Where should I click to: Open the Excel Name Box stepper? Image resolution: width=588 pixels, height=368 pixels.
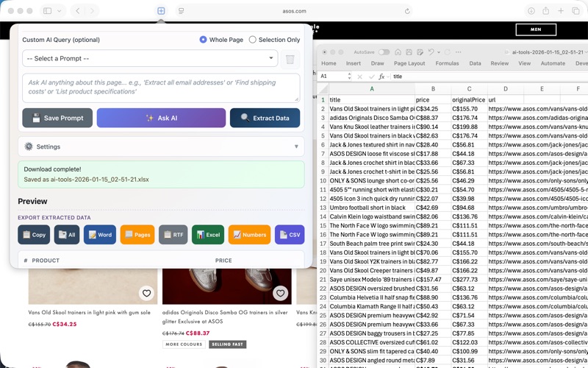point(349,77)
